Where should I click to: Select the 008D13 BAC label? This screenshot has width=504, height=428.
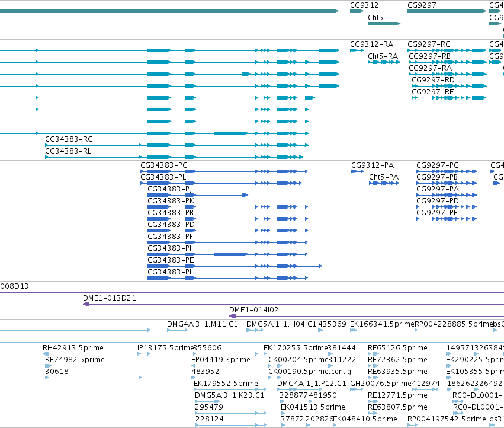(x=14, y=286)
